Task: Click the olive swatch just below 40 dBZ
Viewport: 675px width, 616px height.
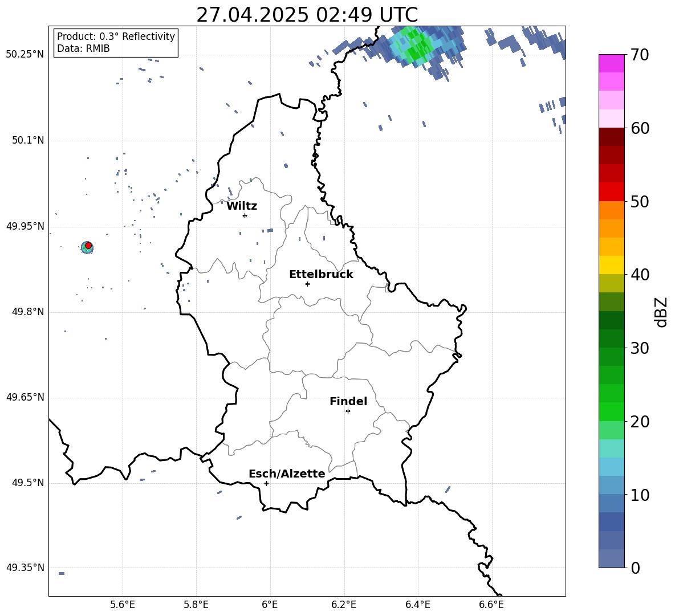Action: pyautogui.click(x=611, y=283)
